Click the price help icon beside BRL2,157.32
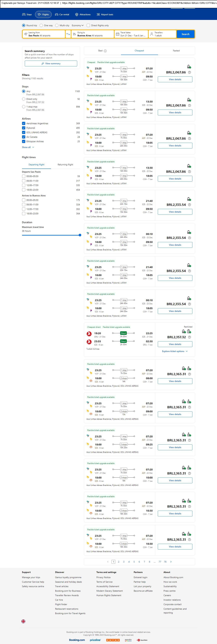Image resolution: width=217 pixels, height=644 pixels. coord(189,337)
